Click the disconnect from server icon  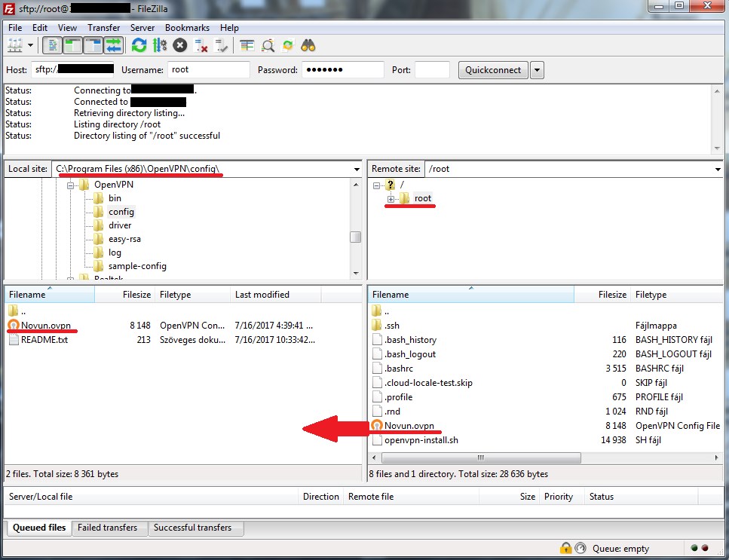point(201,45)
